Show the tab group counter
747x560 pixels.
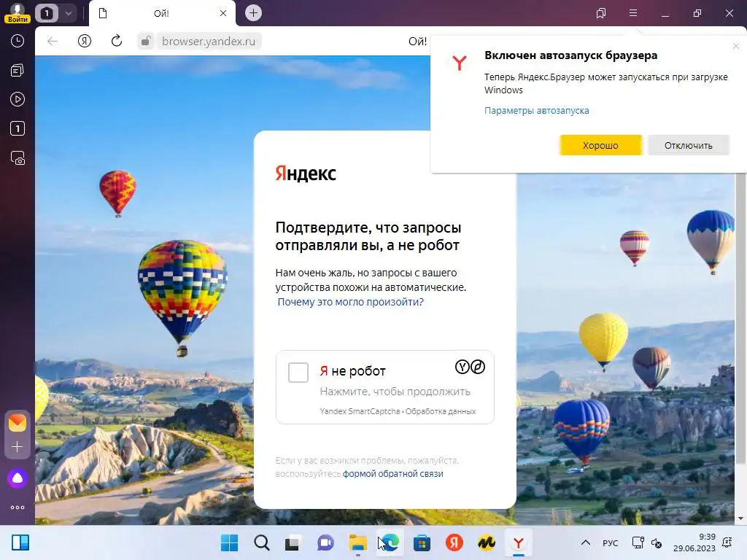click(x=47, y=13)
